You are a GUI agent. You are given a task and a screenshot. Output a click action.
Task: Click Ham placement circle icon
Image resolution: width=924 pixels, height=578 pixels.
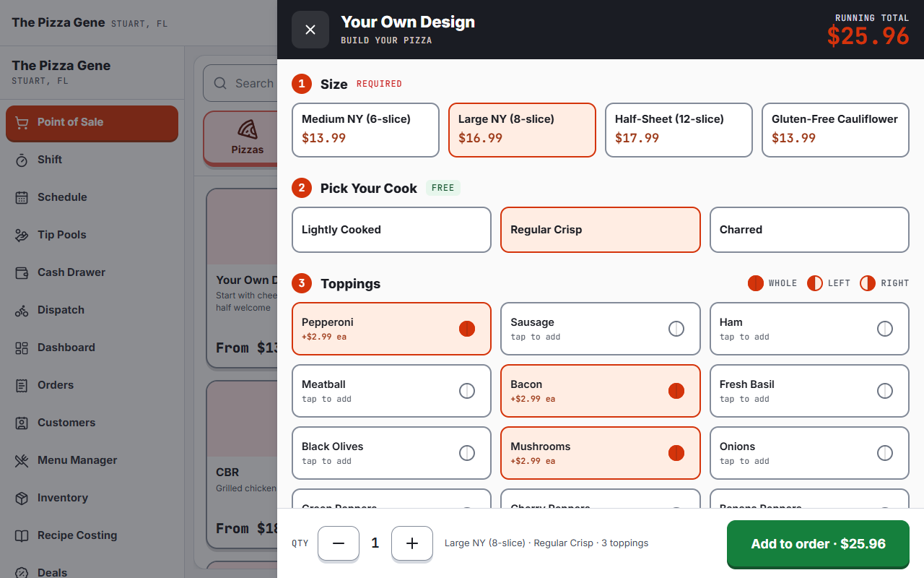(x=885, y=329)
